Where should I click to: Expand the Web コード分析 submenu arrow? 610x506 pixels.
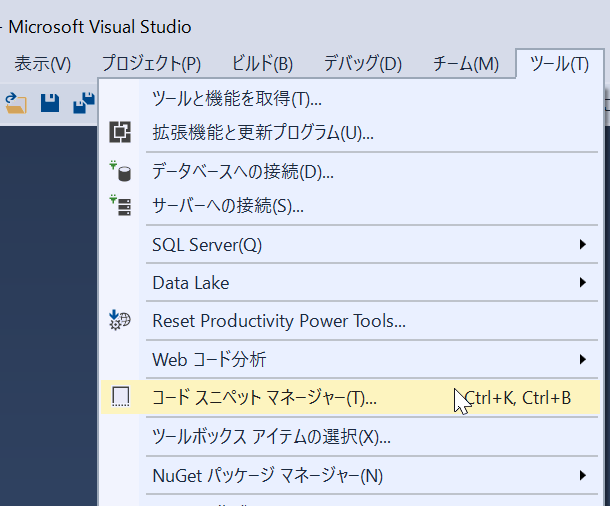tap(582, 359)
